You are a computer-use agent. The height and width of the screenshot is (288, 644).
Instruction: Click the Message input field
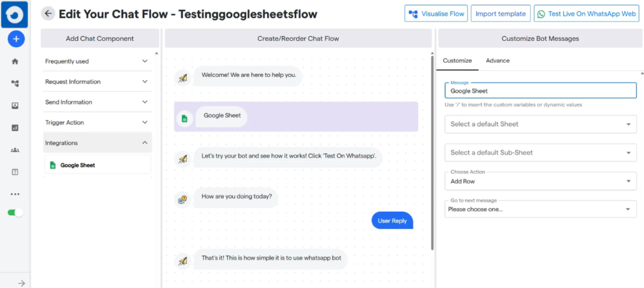540,91
